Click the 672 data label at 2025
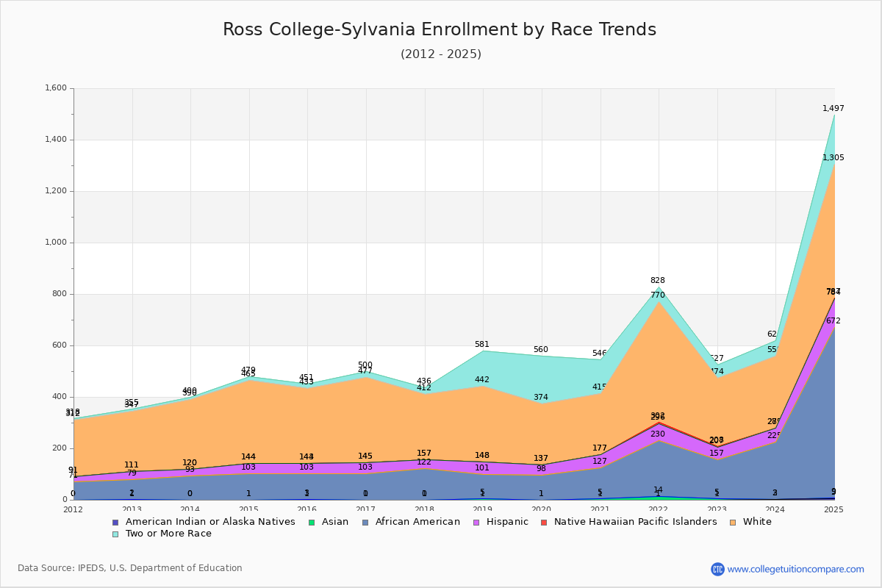Screen dimensions: 882x588 pyautogui.click(x=833, y=321)
